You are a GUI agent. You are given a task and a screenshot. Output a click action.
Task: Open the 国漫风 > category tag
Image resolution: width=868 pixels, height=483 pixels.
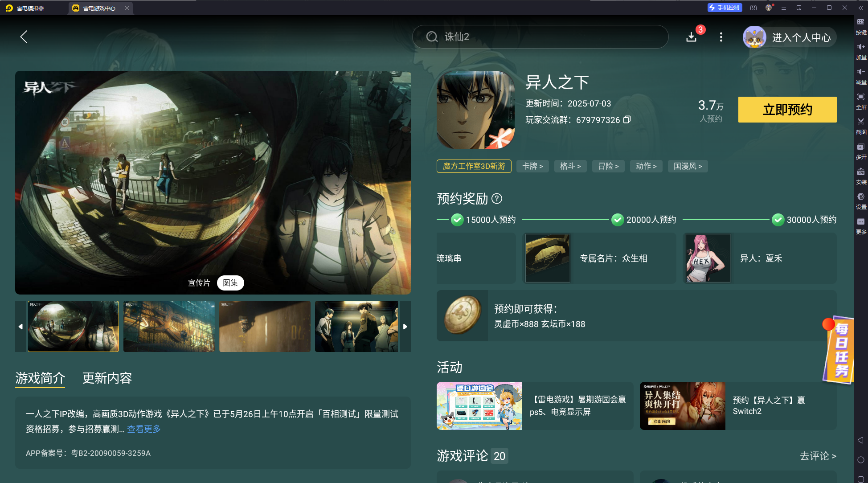688,166
